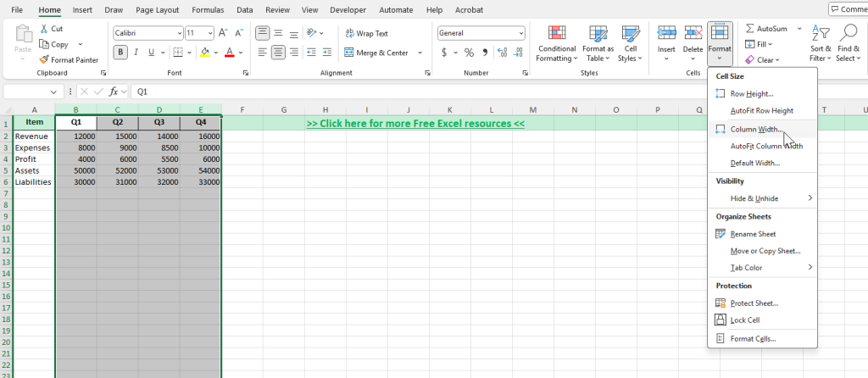Click the free Excel resources link
The width and height of the screenshot is (868, 378).
click(x=415, y=124)
